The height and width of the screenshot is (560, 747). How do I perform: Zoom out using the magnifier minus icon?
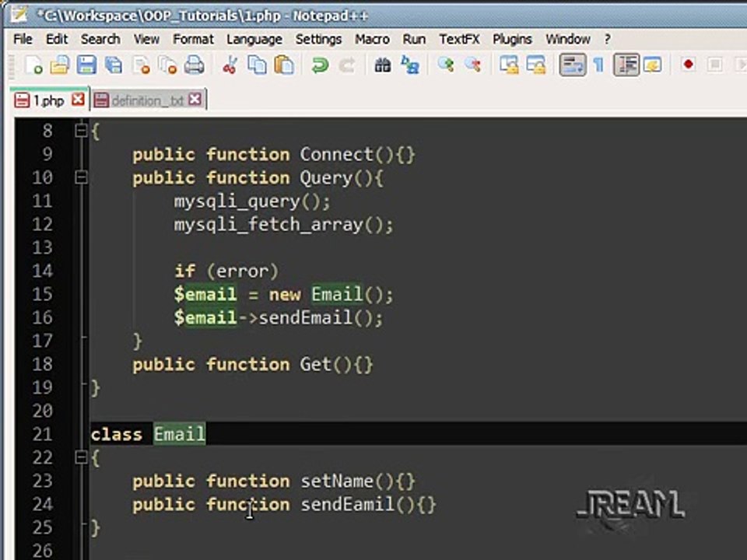(472, 65)
